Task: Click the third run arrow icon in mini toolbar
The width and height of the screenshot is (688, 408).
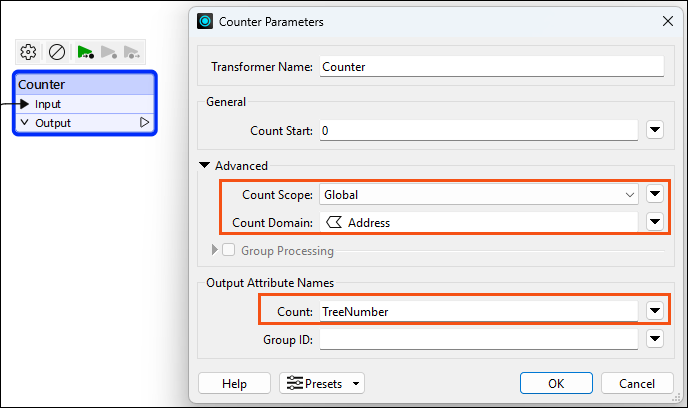Action: coord(132,52)
